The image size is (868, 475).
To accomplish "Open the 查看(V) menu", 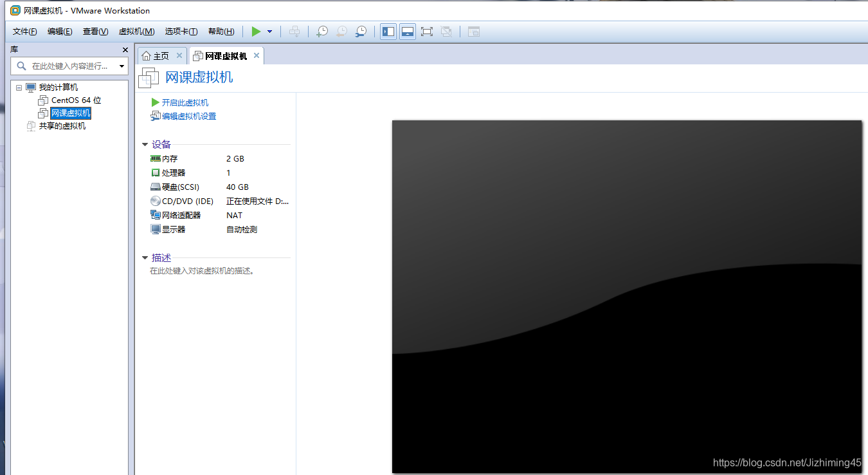I will tap(95, 32).
